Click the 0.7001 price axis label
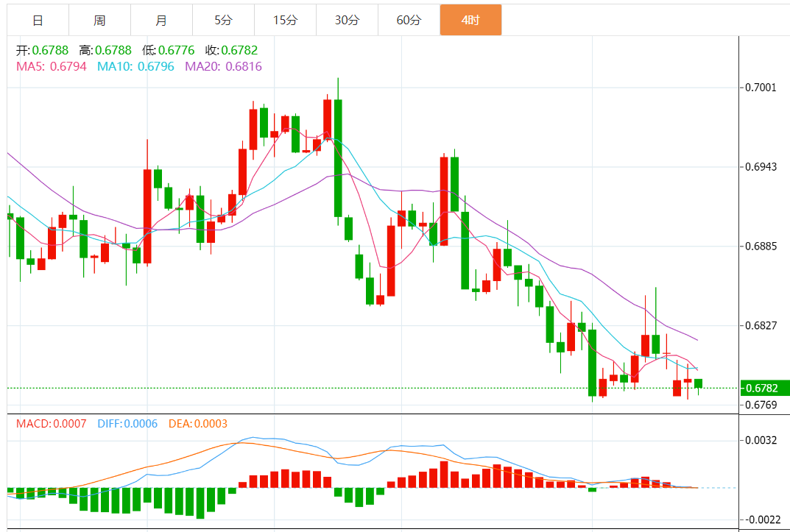The image size is (790, 532). (761, 88)
